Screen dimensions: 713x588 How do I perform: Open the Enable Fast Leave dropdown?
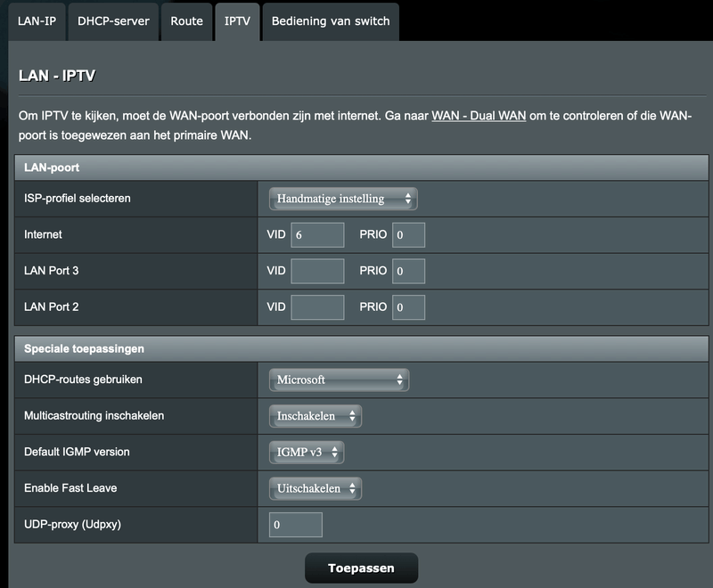(x=316, y=488)
